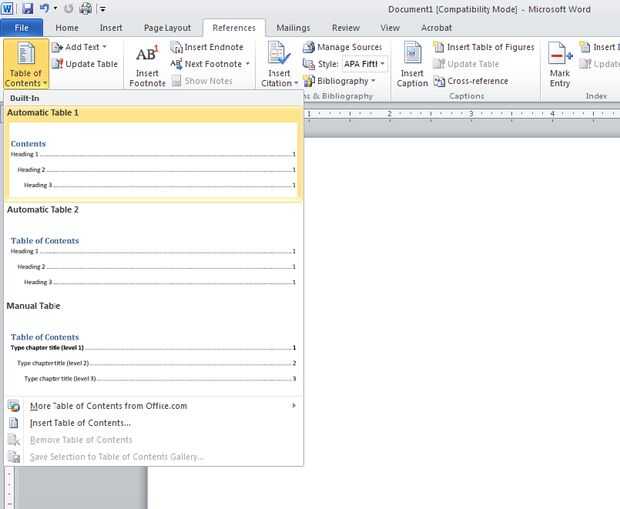620x509 pixels.
Task: Switch to the Page Layout tab
Action: click(x=167, y=28)
